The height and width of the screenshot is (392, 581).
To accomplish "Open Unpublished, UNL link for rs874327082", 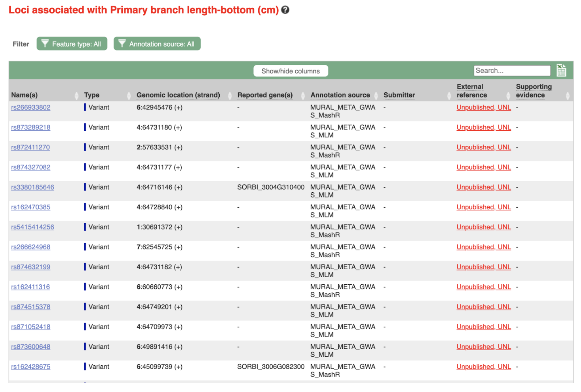I will pos(484,167).
